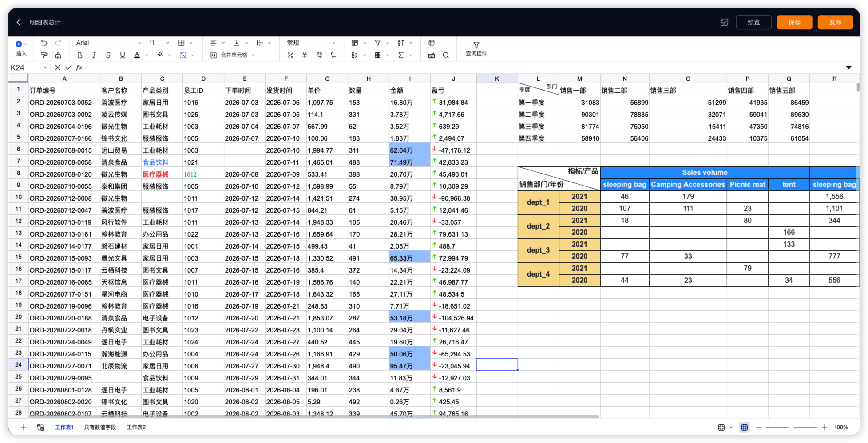Click the redo arrow icon
868x443 pixels.
(58, 43)
